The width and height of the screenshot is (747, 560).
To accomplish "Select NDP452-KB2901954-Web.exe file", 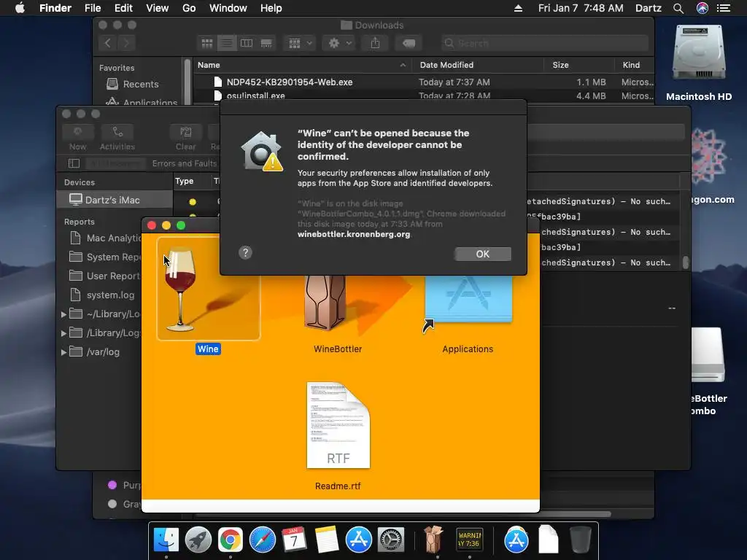I will (423, 82).
